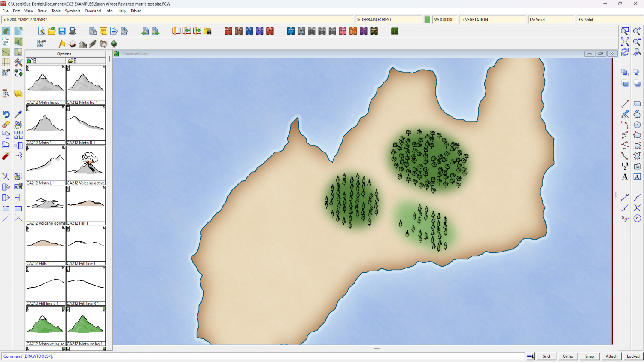Click the green '1' map level icon
Image resolution: width=644 pixels, height=362 pixels.
point(395,31)
